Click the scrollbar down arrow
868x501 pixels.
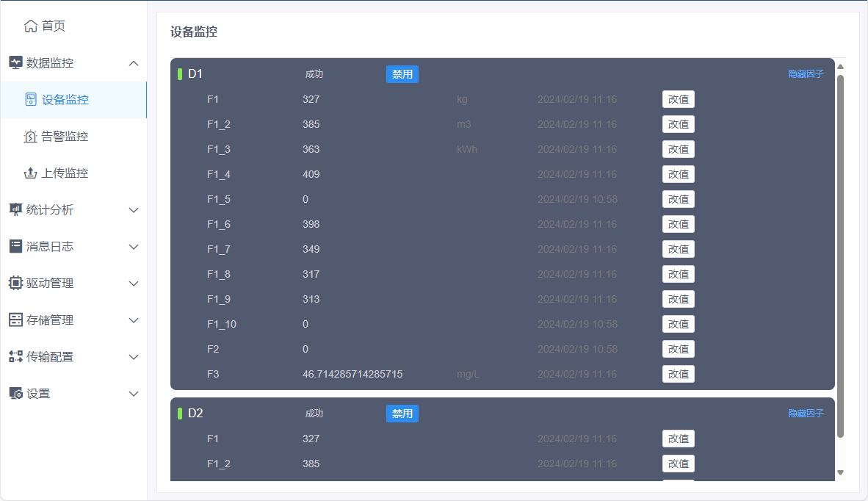[840, 472]
